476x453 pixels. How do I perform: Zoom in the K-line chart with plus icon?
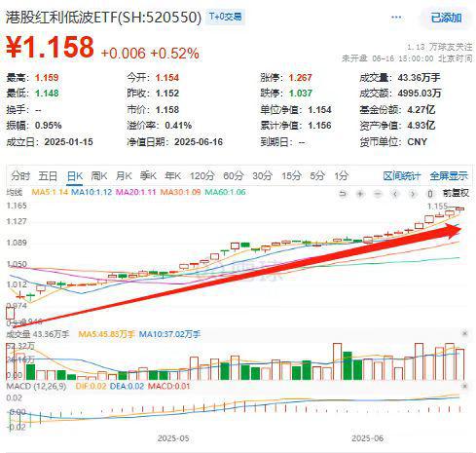coord(360,194)
